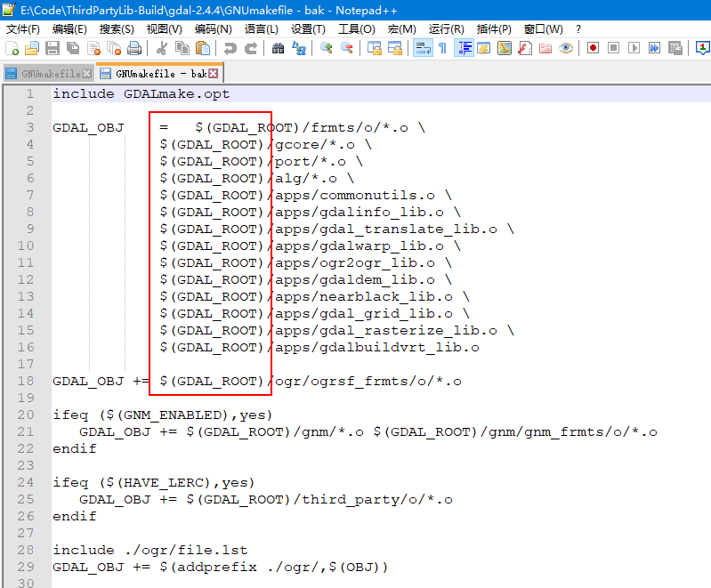The width and height of the screenshot is (711, 588).
Task: Open Folder as Workspace icon
Action: (x=545, y=48)
